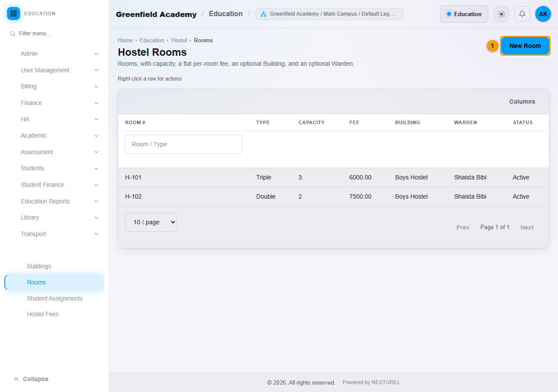Open the Assessment menu
Viewport: 558px width, 392px height.
click(x=54, y=152)
